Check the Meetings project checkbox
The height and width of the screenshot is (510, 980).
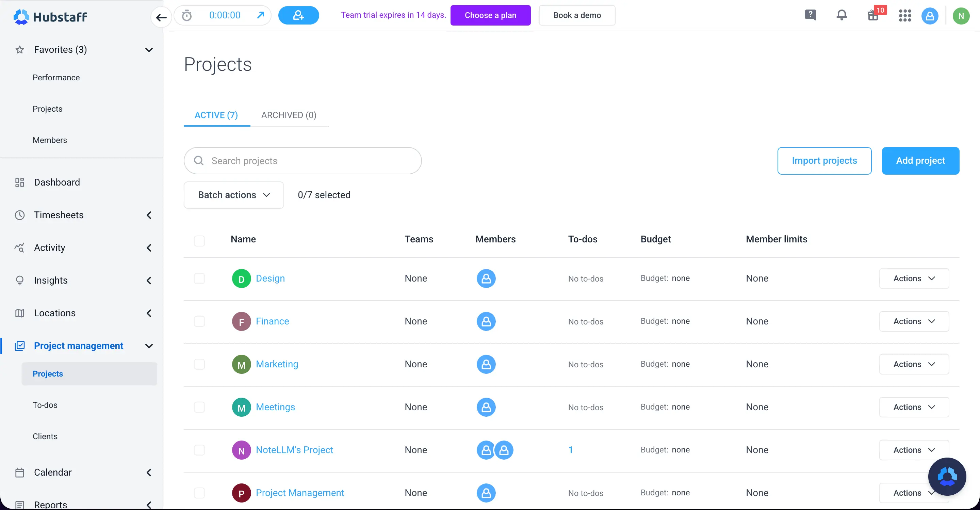click(199, 407)
